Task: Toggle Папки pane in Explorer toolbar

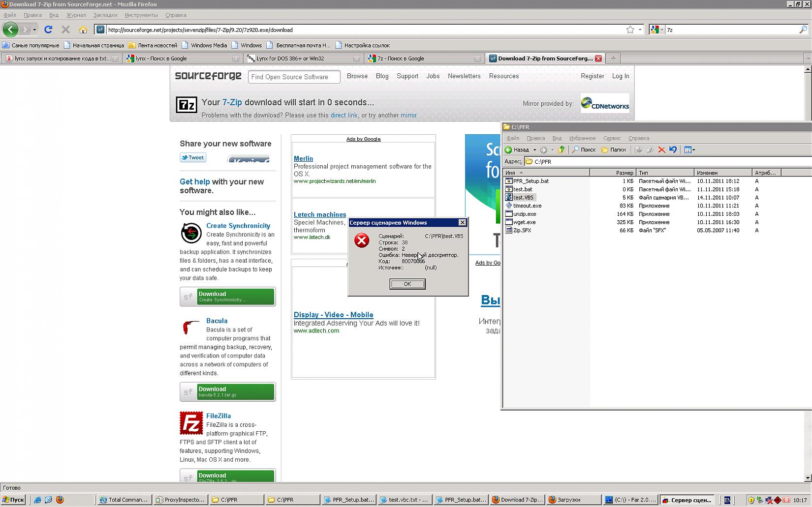Action: 613,150
